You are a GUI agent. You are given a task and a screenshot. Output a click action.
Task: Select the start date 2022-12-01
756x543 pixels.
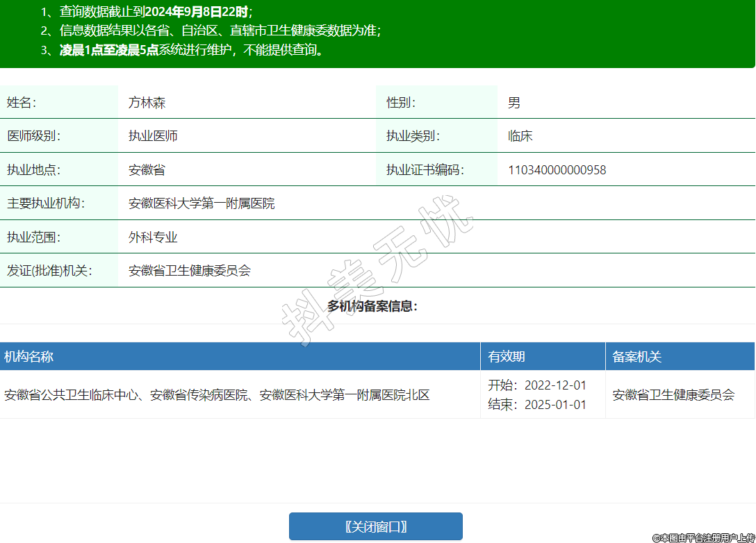[x=555, y=385]
